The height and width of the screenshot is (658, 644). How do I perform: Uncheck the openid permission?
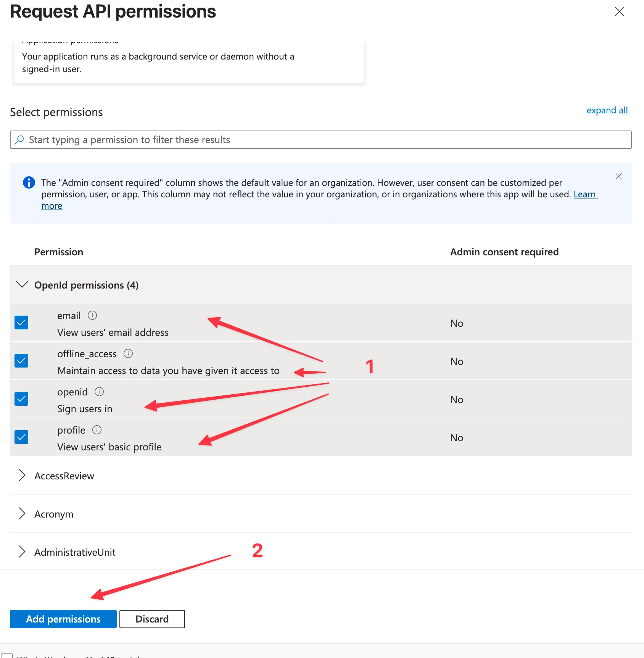click(21, 398)
